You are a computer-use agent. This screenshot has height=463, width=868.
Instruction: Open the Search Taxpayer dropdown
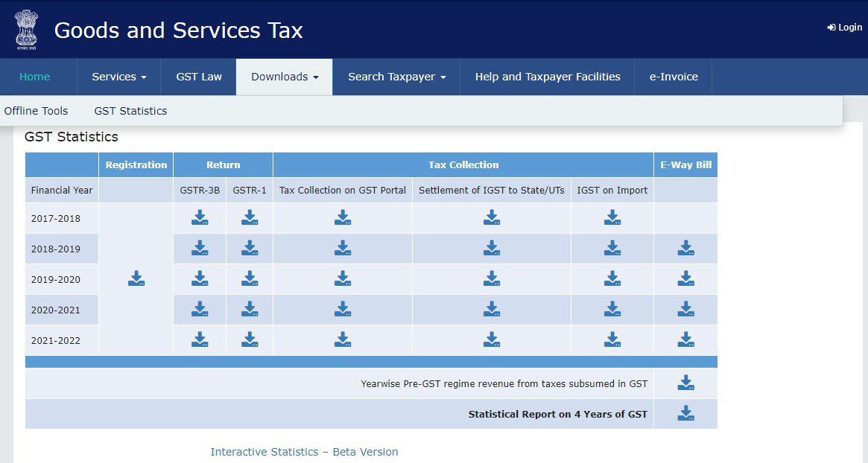(x=396, y=77)
